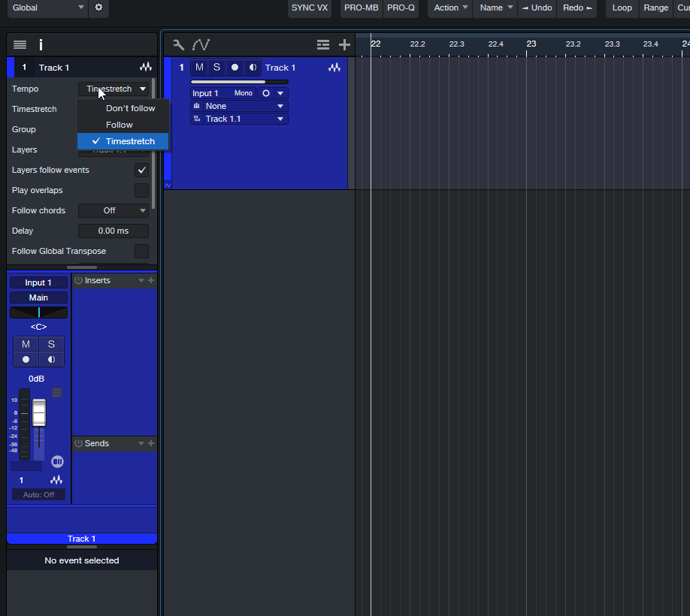Image resolution: width=690 pixels, height=616 pixels.
Task: Select Follow tempo mode
Action: 123,125
